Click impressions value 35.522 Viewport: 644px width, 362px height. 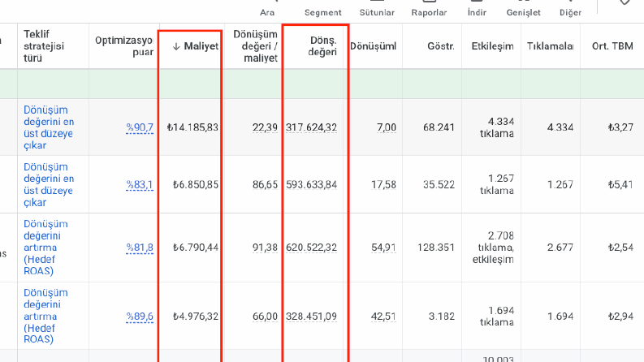pyautogui.click(x=439, y=185)
